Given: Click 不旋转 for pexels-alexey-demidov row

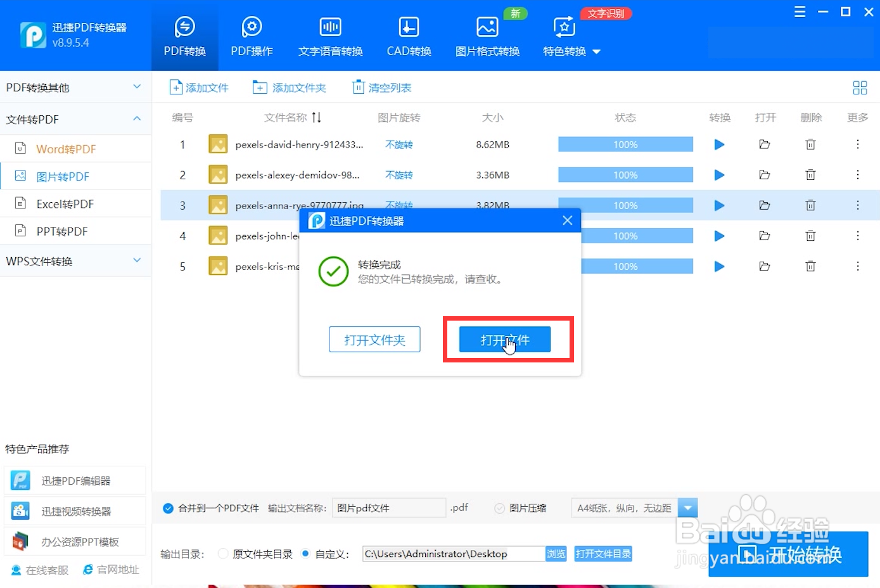Looking at the screenshot, I should point(399,175).
